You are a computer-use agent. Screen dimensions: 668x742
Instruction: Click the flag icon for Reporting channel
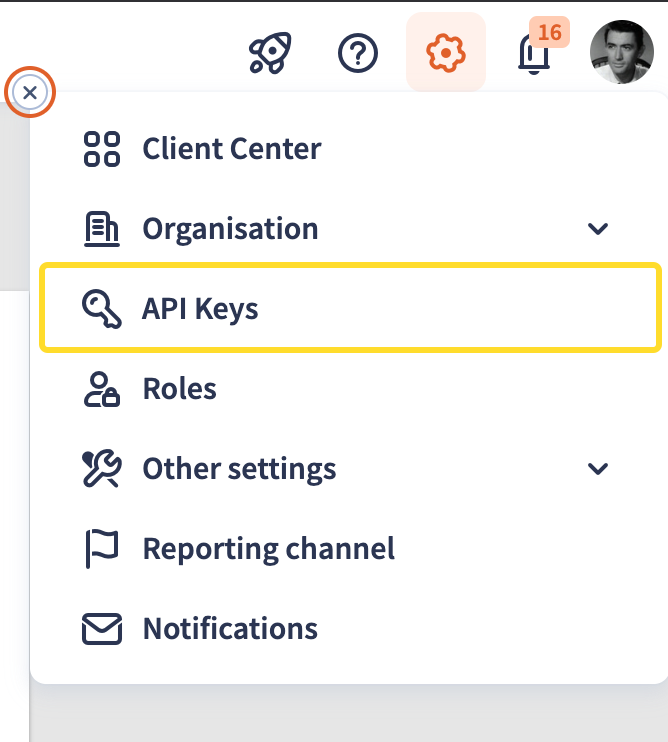[x=102, y=549]
